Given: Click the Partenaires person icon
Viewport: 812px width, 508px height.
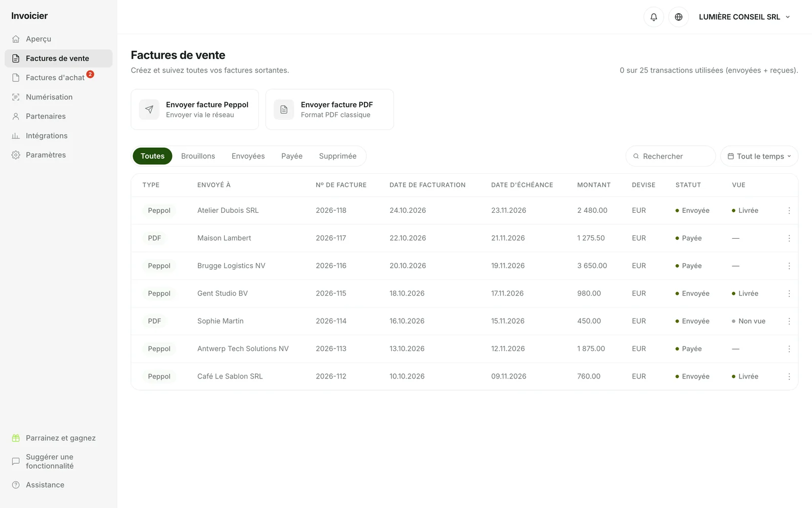Looking at the screenshot, I should pyautogui.click(x=16, y=116).
